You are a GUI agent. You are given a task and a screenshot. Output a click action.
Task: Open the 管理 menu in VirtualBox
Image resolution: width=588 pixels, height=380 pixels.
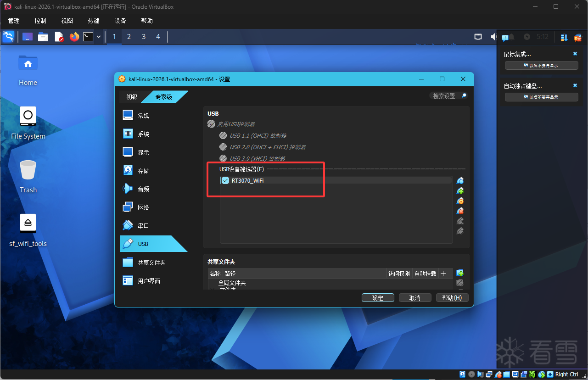click(14, 21)
